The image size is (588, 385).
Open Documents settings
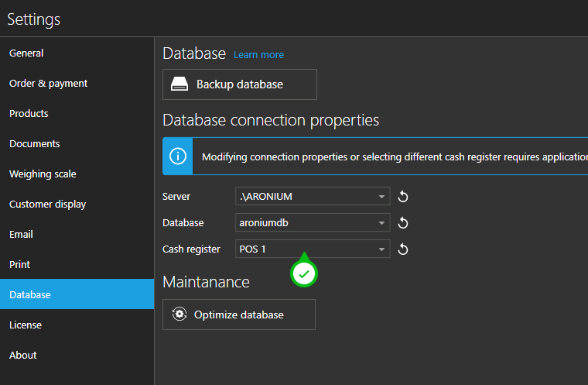coord(77,143)
